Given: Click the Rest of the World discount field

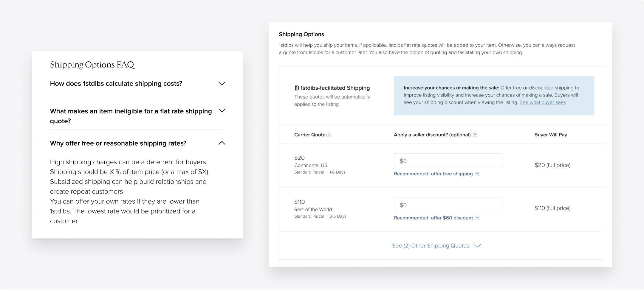Looking at the screenshot, I should 448,205.
